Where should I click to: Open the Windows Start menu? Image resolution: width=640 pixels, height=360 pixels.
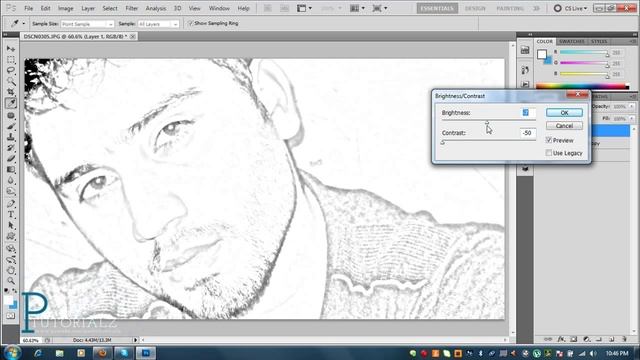pyautogui.click(x=12, y=353)
